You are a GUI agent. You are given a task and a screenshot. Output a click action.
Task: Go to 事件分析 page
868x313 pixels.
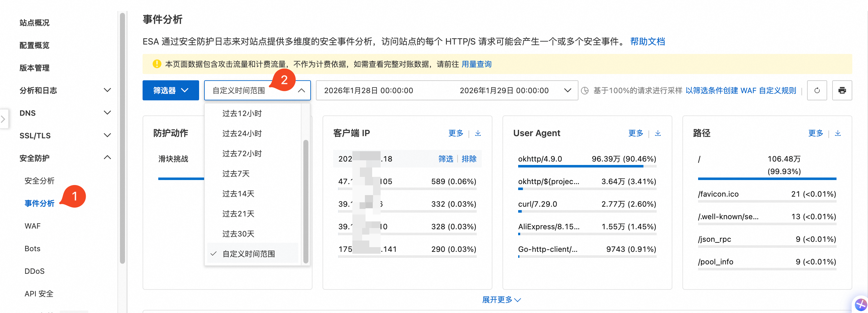(x=40, y=203)
